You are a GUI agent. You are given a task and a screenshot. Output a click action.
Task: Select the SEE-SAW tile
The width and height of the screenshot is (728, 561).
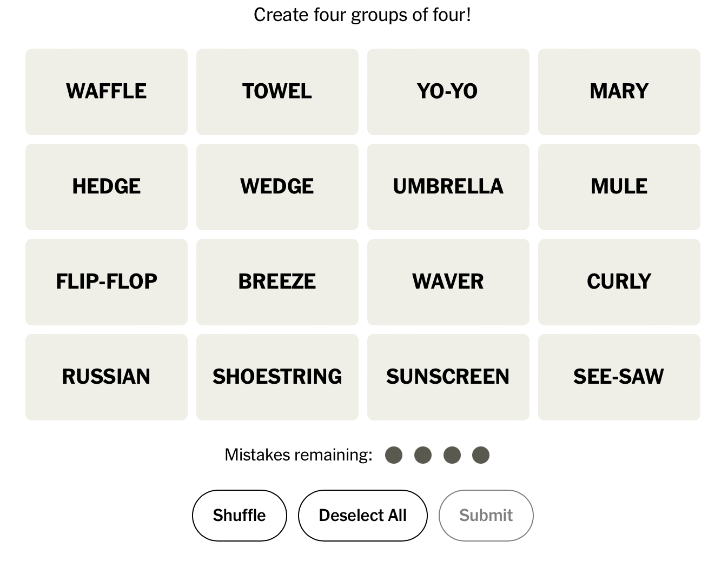[619, 377]
